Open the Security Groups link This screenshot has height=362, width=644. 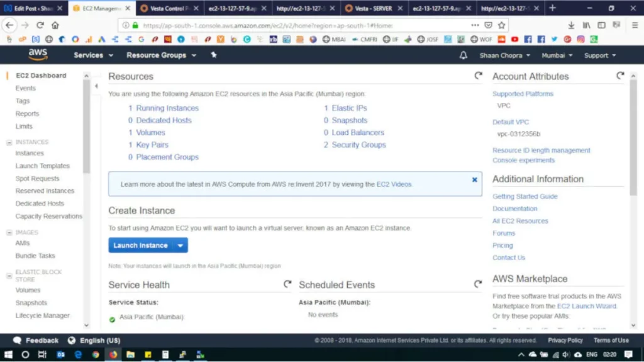pos(358,145)
